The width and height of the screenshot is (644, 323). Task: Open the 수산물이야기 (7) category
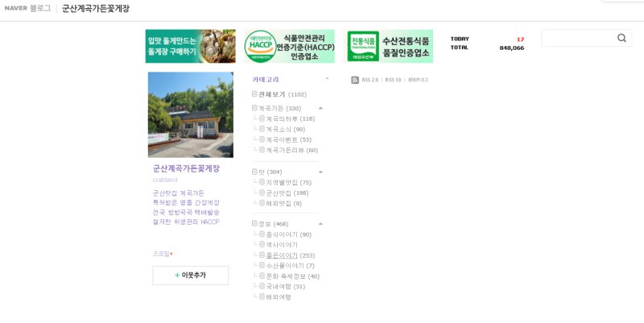tap(290, 266)
